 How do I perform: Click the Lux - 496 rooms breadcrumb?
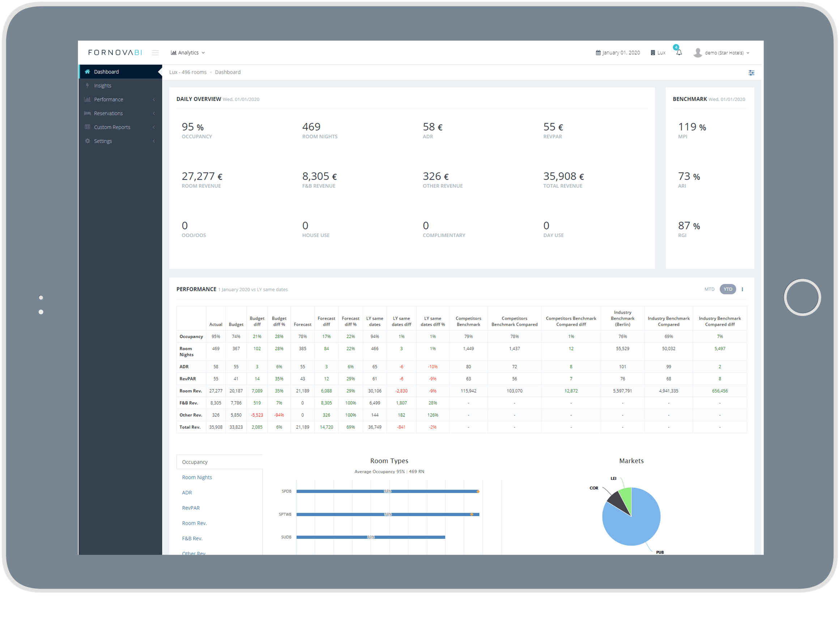[188, 72]
